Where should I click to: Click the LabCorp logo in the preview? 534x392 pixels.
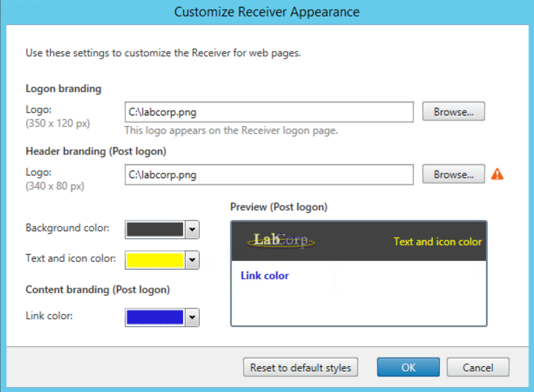point(281,241)
